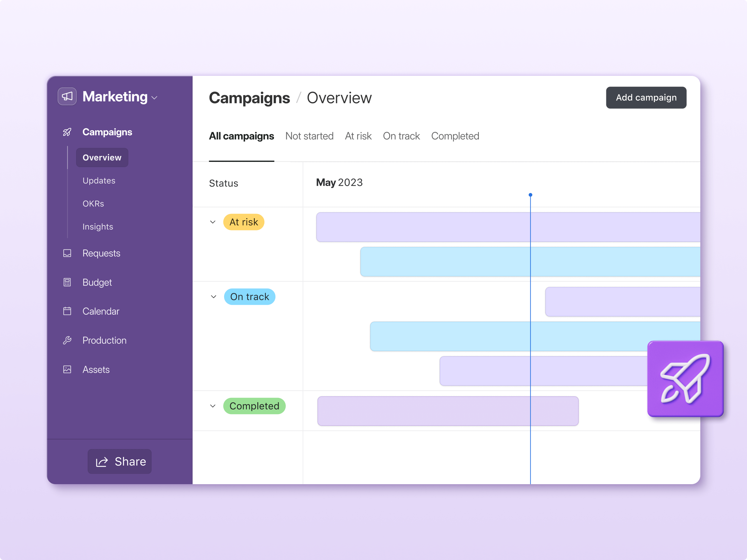Click the Marketing megaphone icon

pyautogui.click(x=67, y=97)
